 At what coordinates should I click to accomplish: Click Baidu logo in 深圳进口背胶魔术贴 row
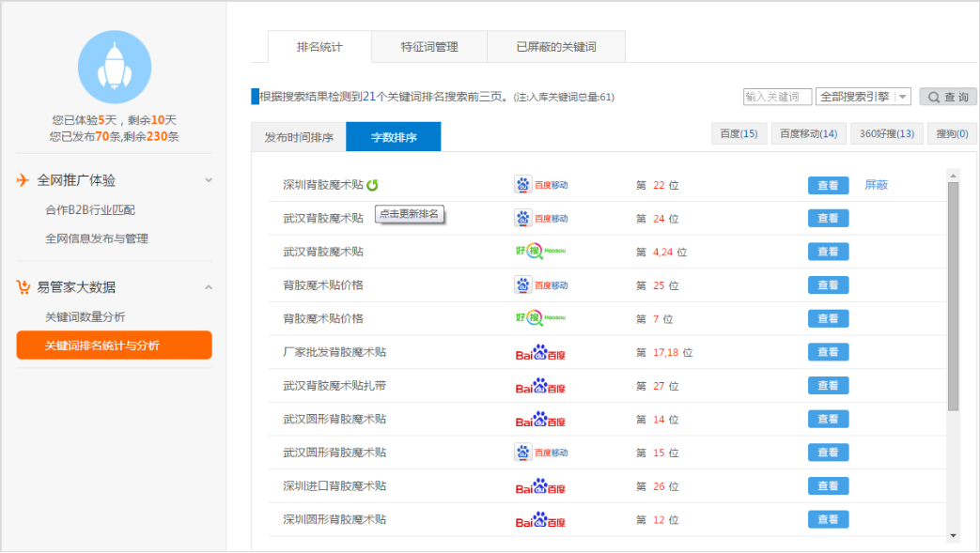pyautogui.click(x=542, y=486)
